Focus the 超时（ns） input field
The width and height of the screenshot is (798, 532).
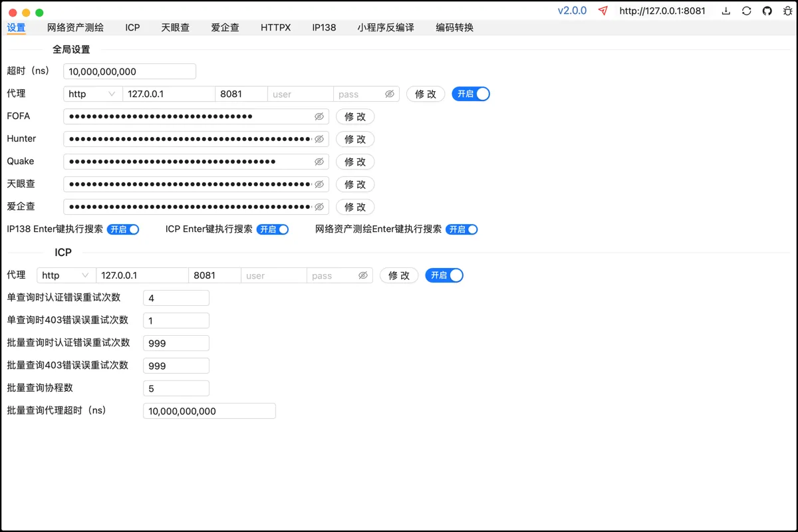(x=130, y=71)
